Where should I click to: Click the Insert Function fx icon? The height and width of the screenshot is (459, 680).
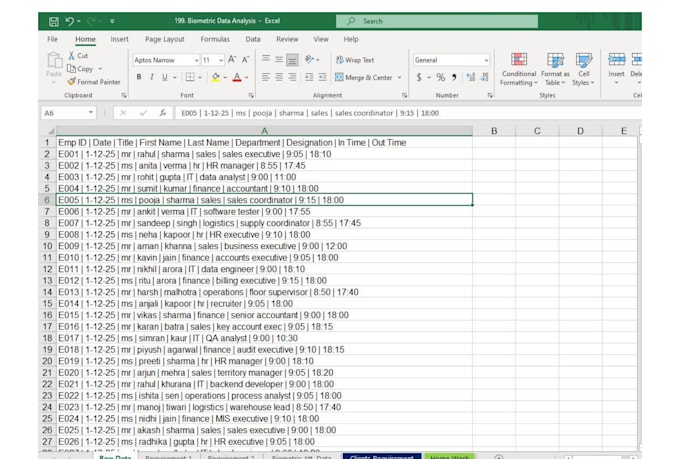[163, 113]
